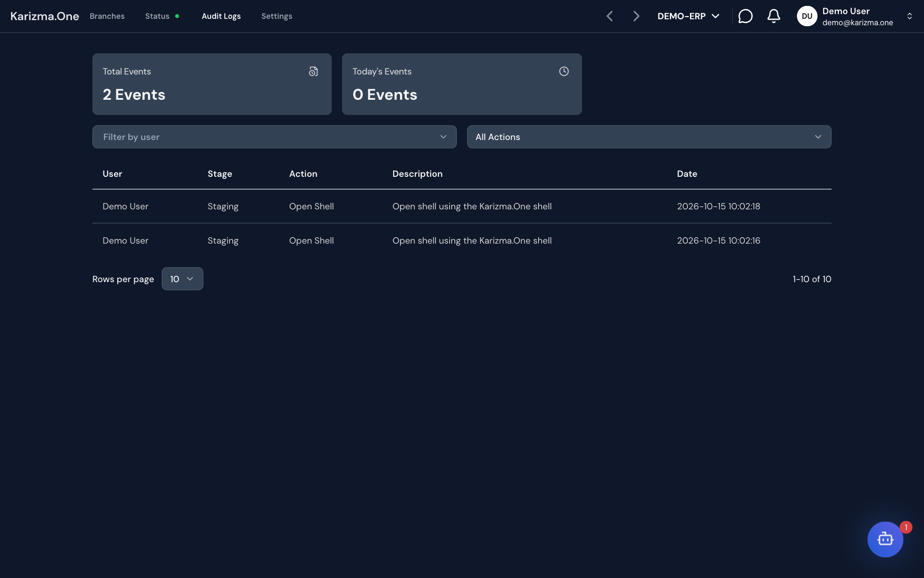The width and height of the screenshot is (924, 578).
Task: Click the green status indicator dot
Action: (177, 16)
